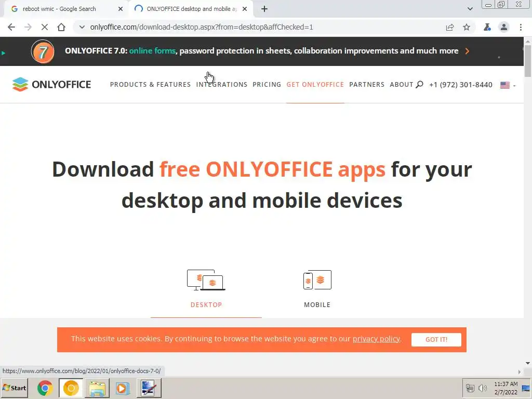Open the online forms link in banner

click(x=152, y=51)
